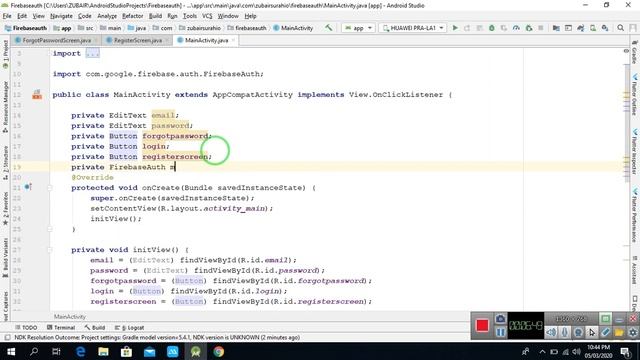
Task: Click the Stop app square icon
Action: coord(541,28)
